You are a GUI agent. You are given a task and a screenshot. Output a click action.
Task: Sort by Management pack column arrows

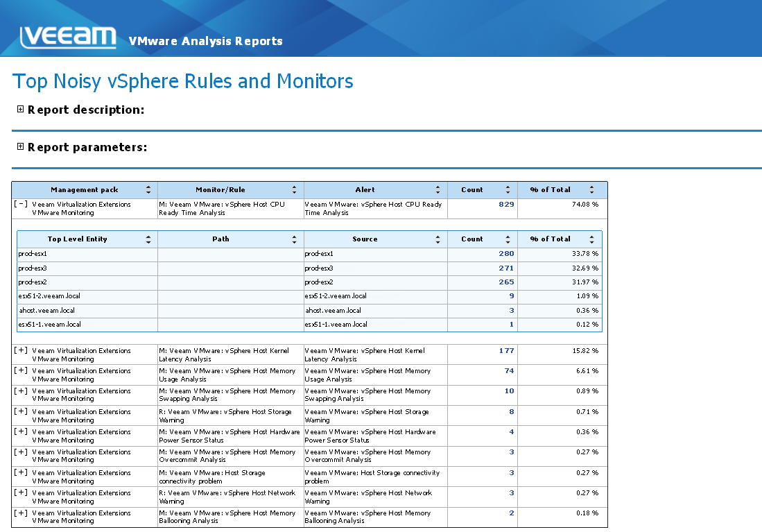pyautogui.click(x=148, y=189)
